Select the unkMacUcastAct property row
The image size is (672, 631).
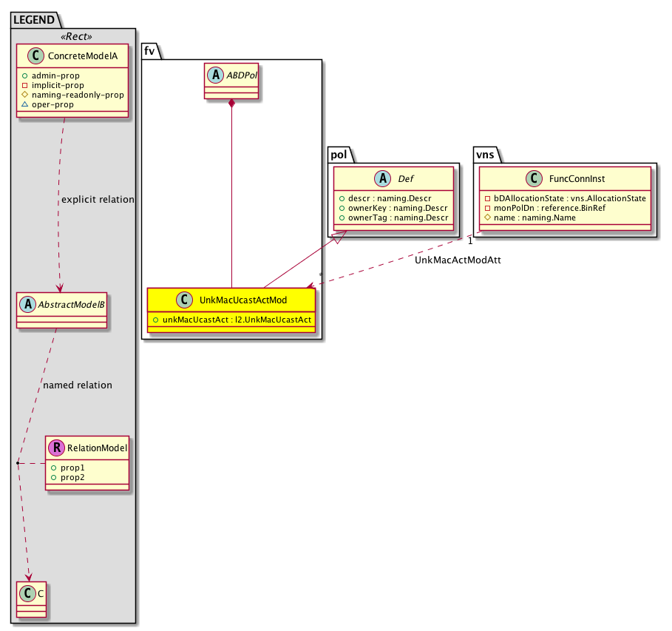pos(232,320)
